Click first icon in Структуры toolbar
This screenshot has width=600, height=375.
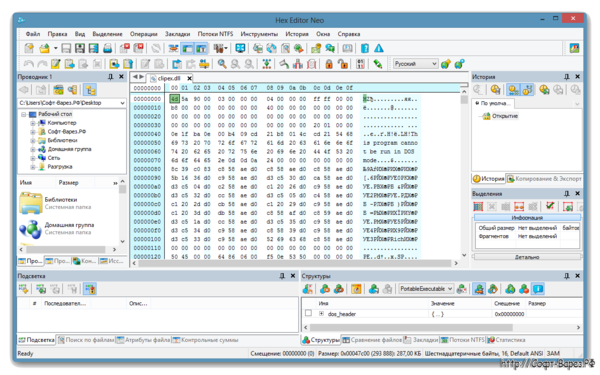click(x=307, y=289)
